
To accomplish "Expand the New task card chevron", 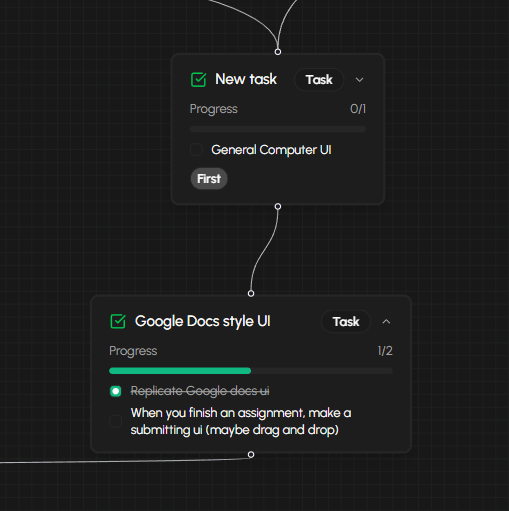I will pyautogui.click(x=359, y=80).
